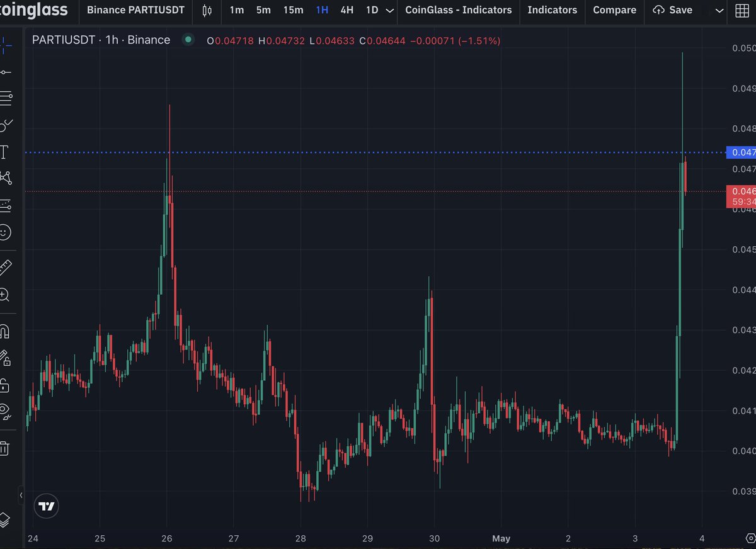Click the Compare button
Viewport: 756px width, 549px height.
614,10
